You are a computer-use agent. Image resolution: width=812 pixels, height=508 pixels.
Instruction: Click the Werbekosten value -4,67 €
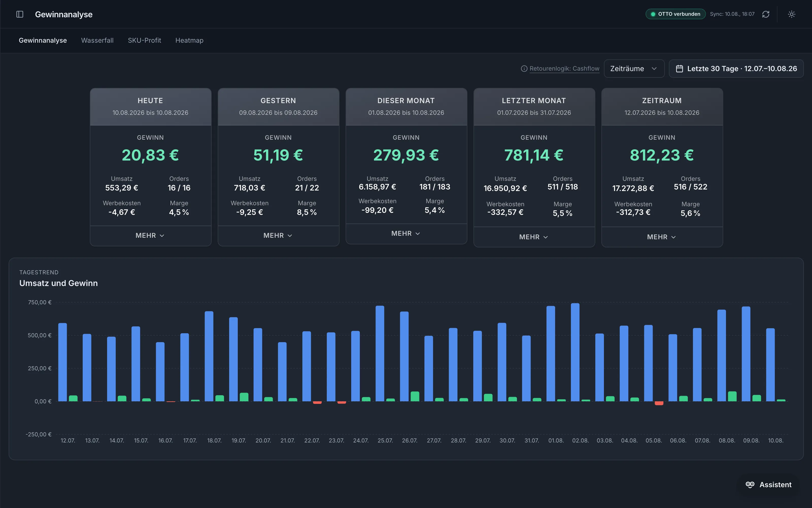[122, 212]
